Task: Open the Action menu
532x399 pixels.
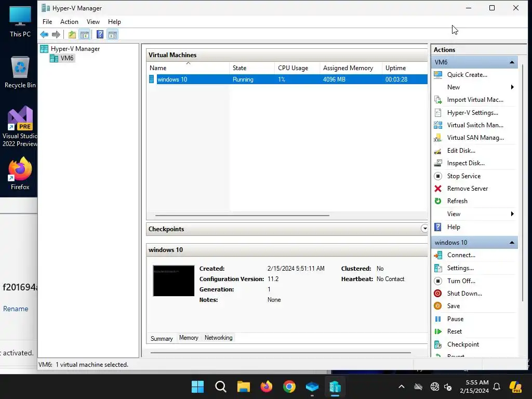Action: (69, 22)
